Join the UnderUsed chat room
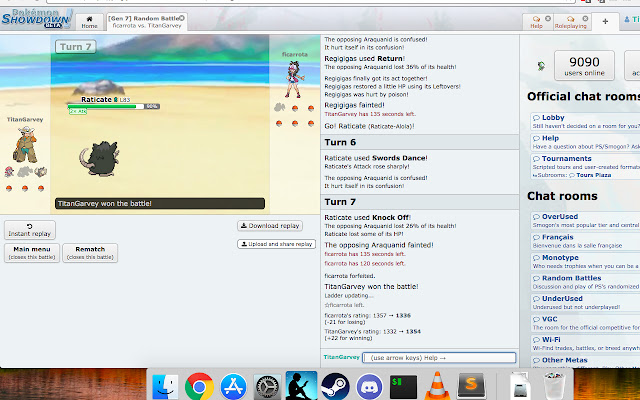Viewport: 640px width, 400px height. [x=584, y=302]
